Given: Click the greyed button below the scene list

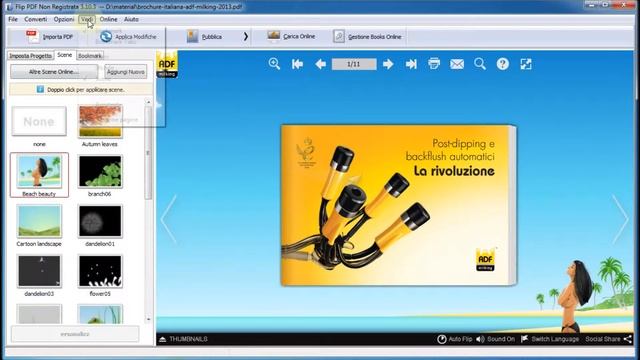Looking at the screenshot, I should click(x=75, y=334).
